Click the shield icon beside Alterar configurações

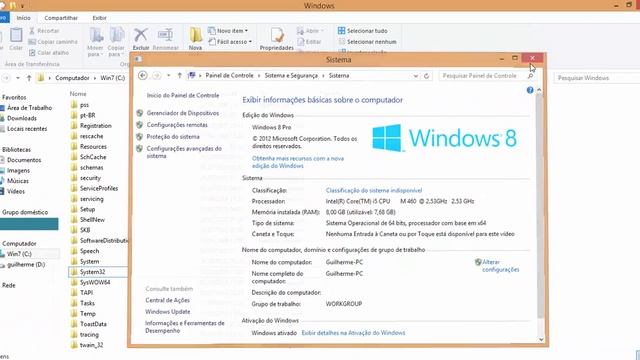click(478, 262)
